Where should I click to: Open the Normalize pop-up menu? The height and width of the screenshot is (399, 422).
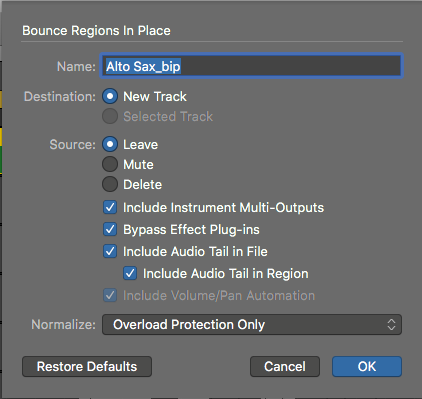252,324
